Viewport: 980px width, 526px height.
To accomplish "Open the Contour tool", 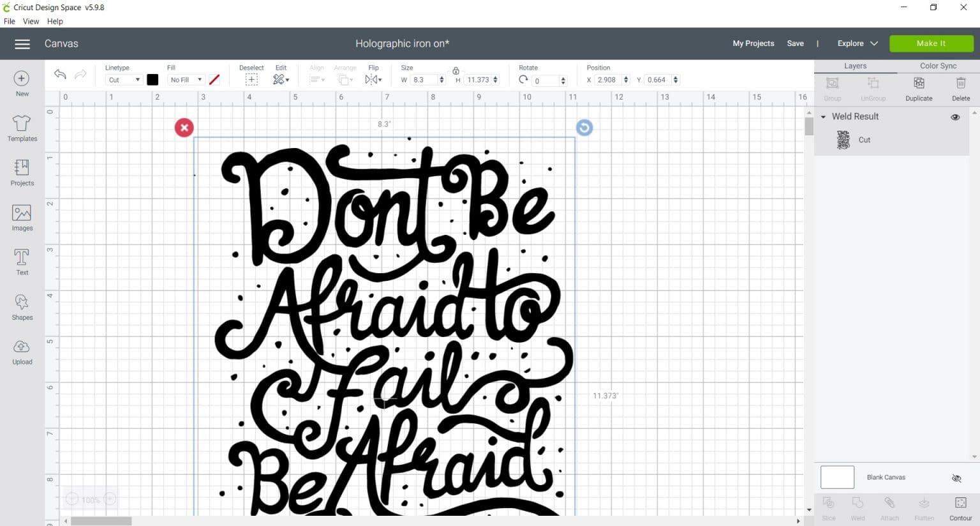I will [x=960, y=508].
